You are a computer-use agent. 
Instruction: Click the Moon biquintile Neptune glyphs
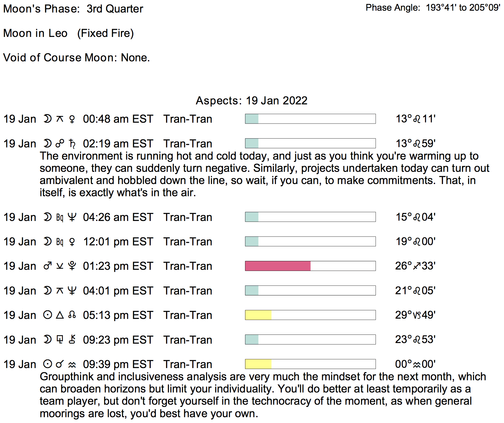pyautogui.click(x=59, y=217)
